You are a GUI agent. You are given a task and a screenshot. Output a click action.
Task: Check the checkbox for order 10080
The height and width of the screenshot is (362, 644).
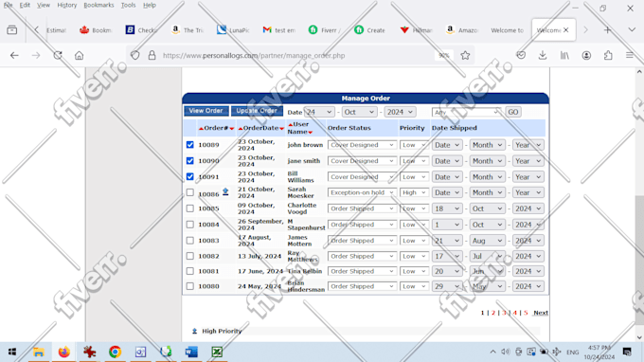coord(189,286)
